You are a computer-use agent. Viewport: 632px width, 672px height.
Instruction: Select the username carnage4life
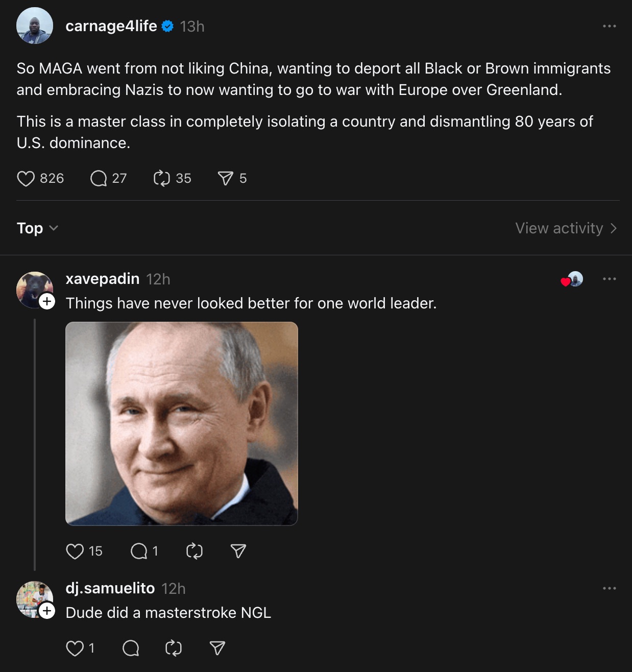111,26
